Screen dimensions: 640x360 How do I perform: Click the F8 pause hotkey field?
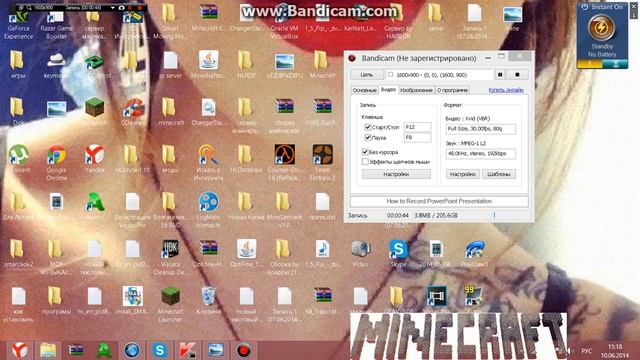(x=417, y=138)
